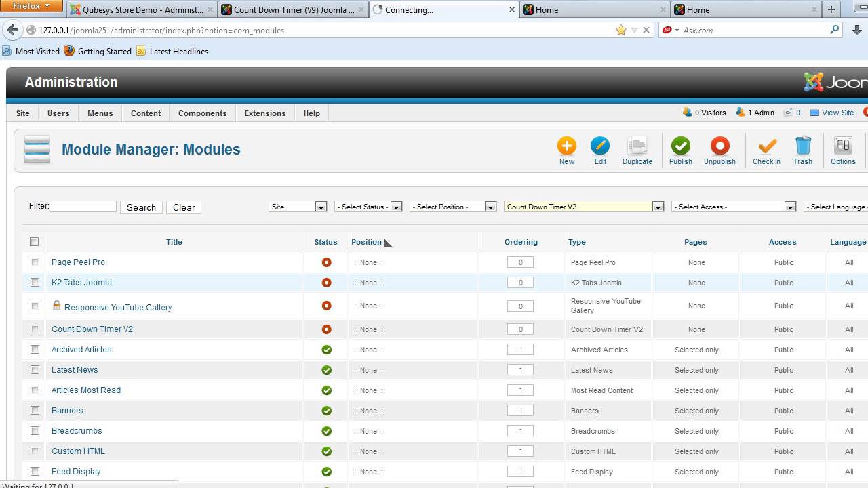Unpublish Archived Articles via its status icon

[326, 350]
